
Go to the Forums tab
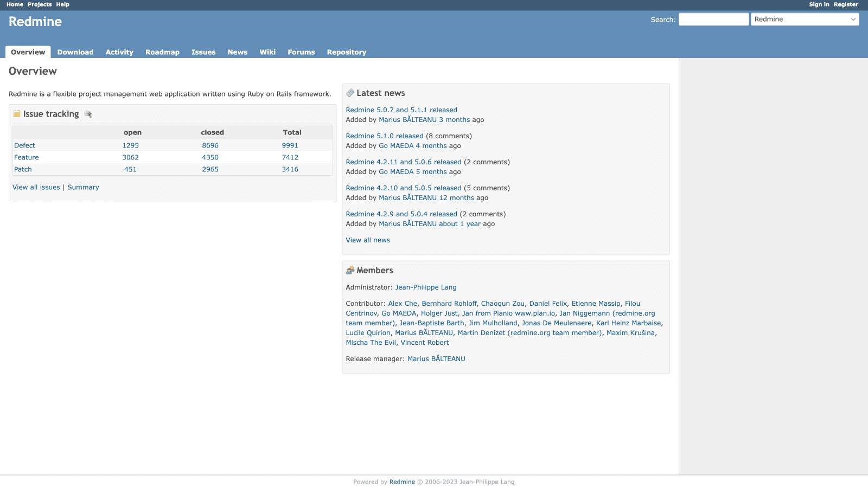click(x=301, y=52)
